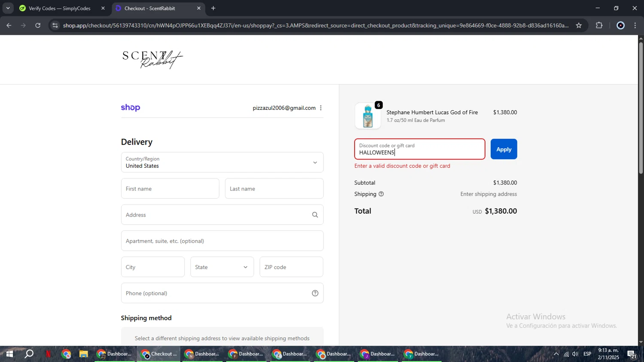Close the Checkout - ScentRabbit tab
The width and height of the screenshot is (644, 362).
[x=199, y=8]
